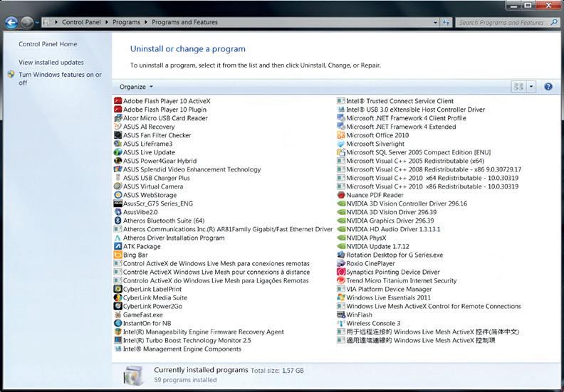Open Turn Windows features on or off
This screenshot has height=392, width=564.
pyautogui.click(x=60, y=79)
